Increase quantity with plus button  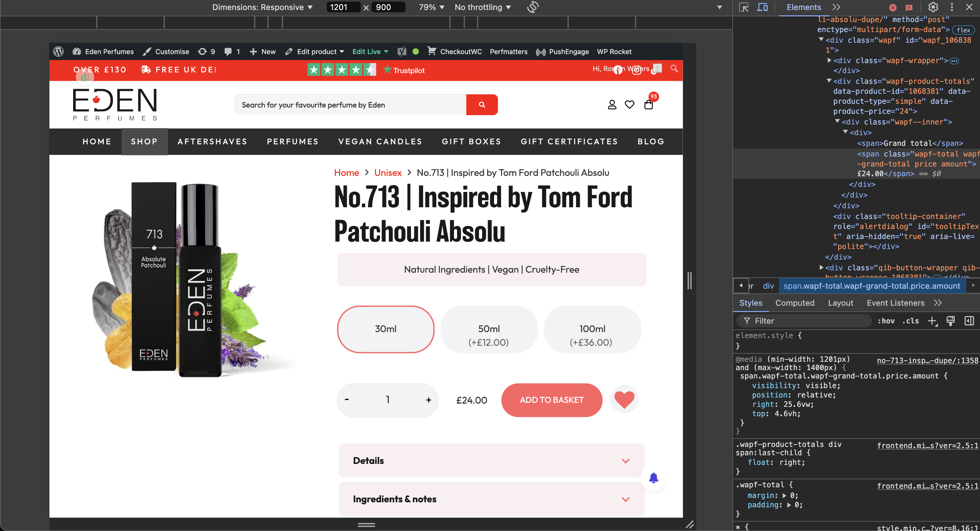pyautogui.click(x=428, y=400)
